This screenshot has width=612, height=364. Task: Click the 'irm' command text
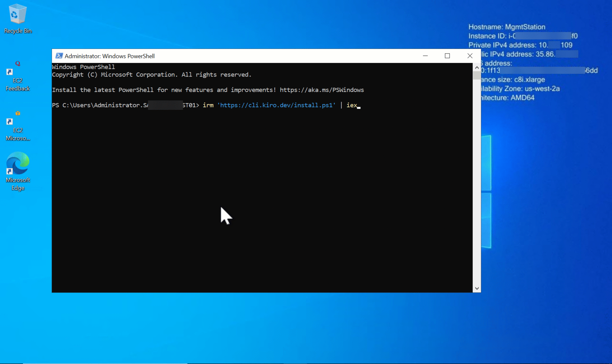208,105
